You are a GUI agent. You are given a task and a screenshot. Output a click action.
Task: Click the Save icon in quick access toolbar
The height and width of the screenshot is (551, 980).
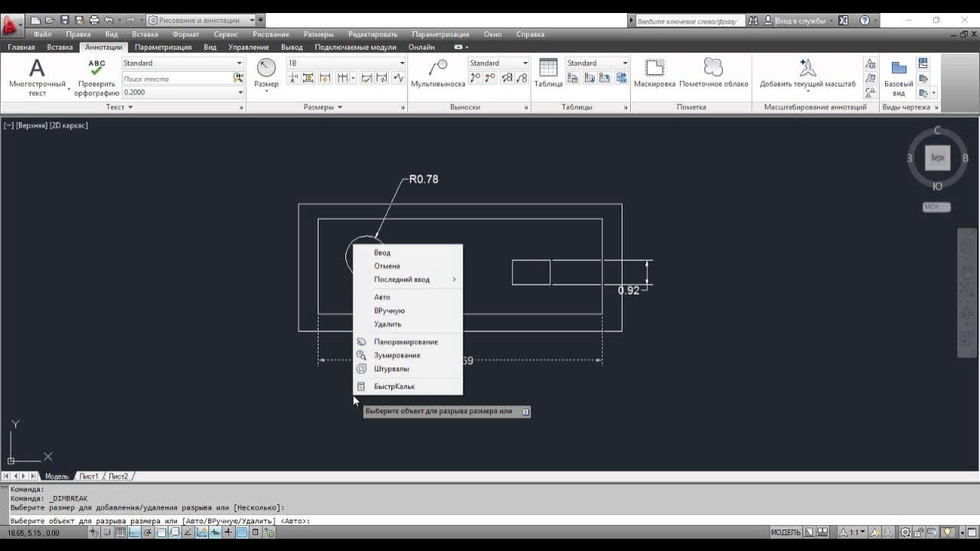[64, 21]
